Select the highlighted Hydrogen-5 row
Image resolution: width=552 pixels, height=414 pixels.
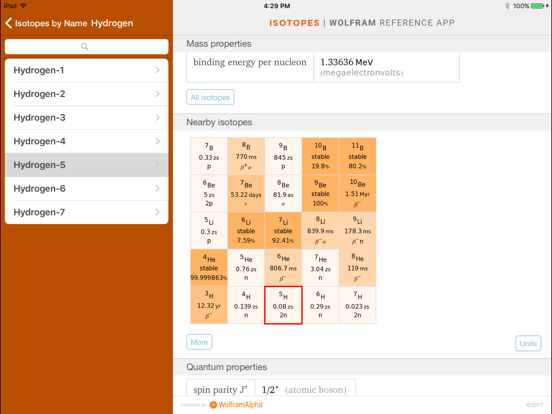87,165
